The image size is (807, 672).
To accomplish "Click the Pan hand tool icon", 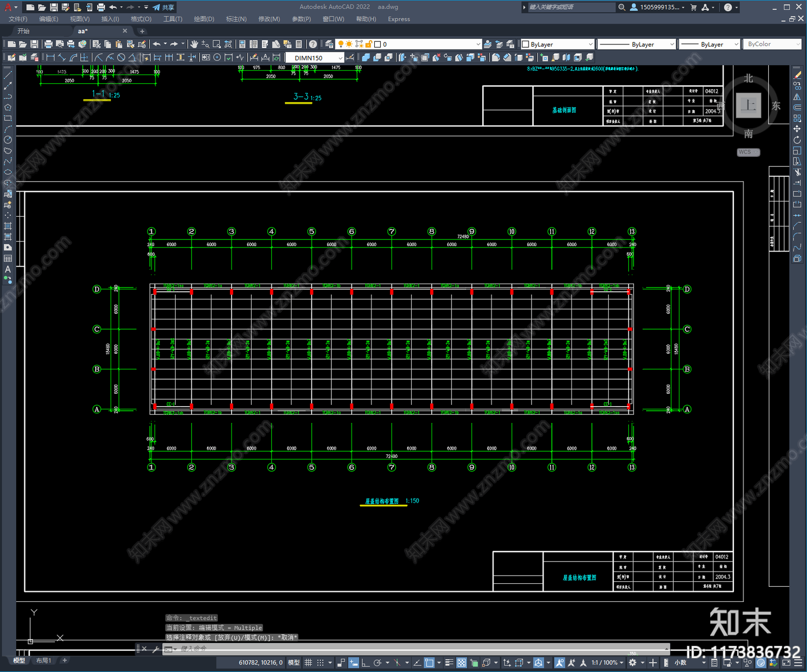I will point(194,44).
